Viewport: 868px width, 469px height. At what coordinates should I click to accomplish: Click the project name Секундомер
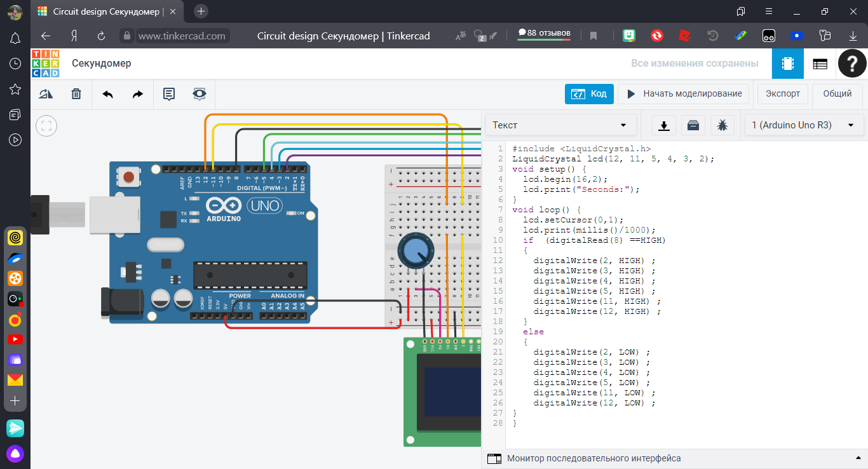[102, 64]
